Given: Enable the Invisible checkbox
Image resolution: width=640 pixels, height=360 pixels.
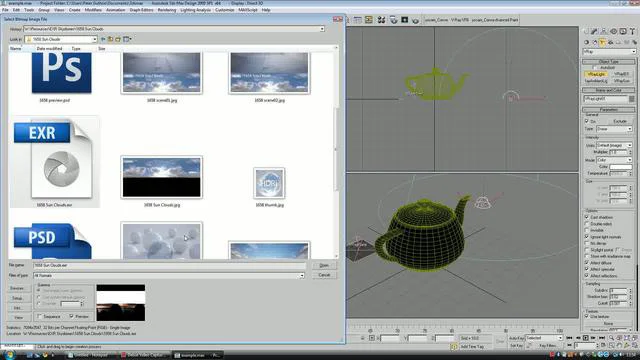Looking at the screenshot, I should pos(587,230).
